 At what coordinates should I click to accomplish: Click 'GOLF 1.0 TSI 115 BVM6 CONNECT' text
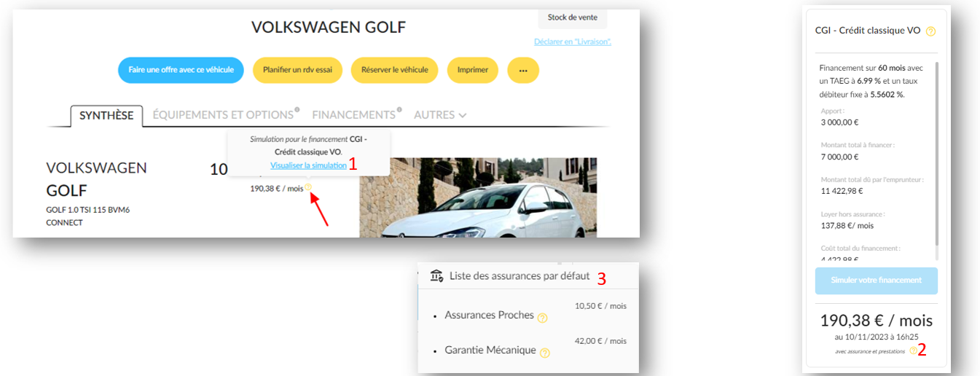click(x=88, y=216)
